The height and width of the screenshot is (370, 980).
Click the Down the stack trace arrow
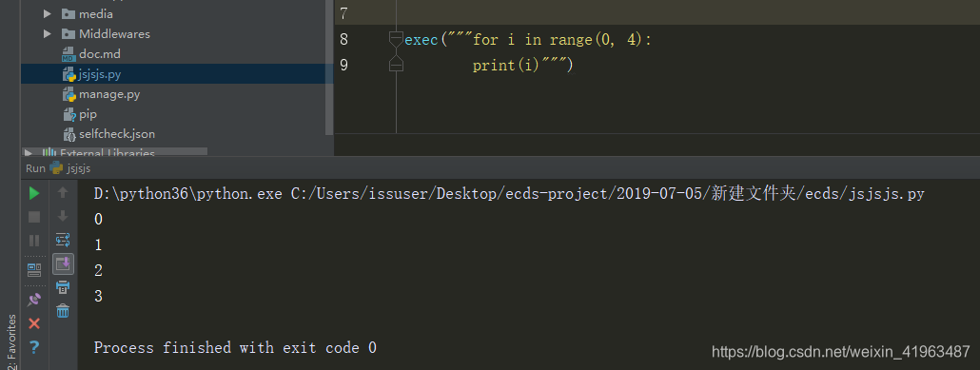[x=63, y=216]
